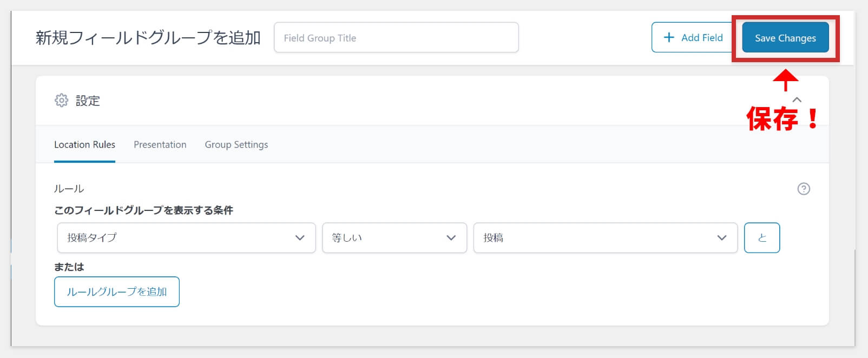The width and height of the screenshot is (868, 358).
Task: Click the と (and) rule button
Action: (762, 237)
